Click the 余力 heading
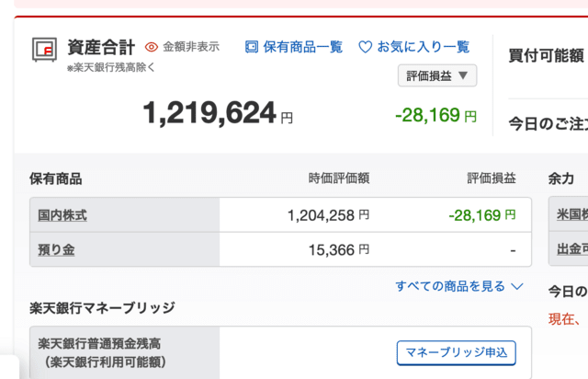Screen dimensions: 588x379 tap(561, 178)
